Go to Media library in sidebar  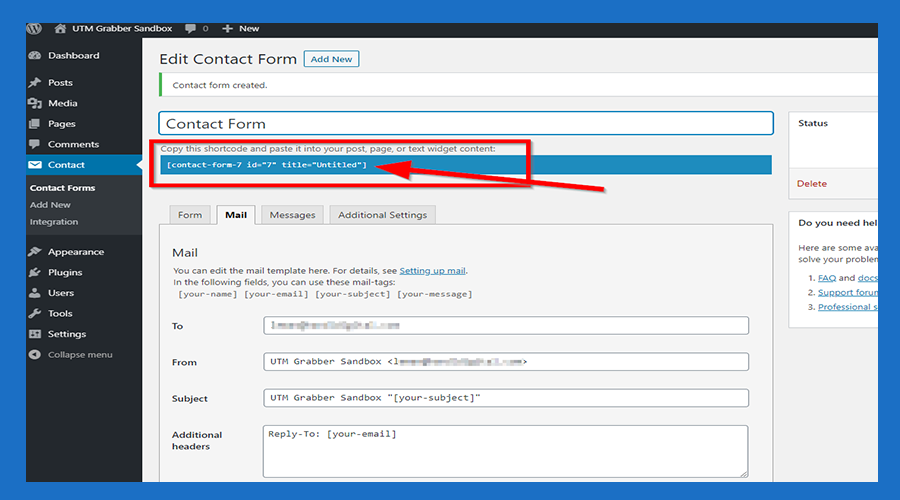(62, 103)
